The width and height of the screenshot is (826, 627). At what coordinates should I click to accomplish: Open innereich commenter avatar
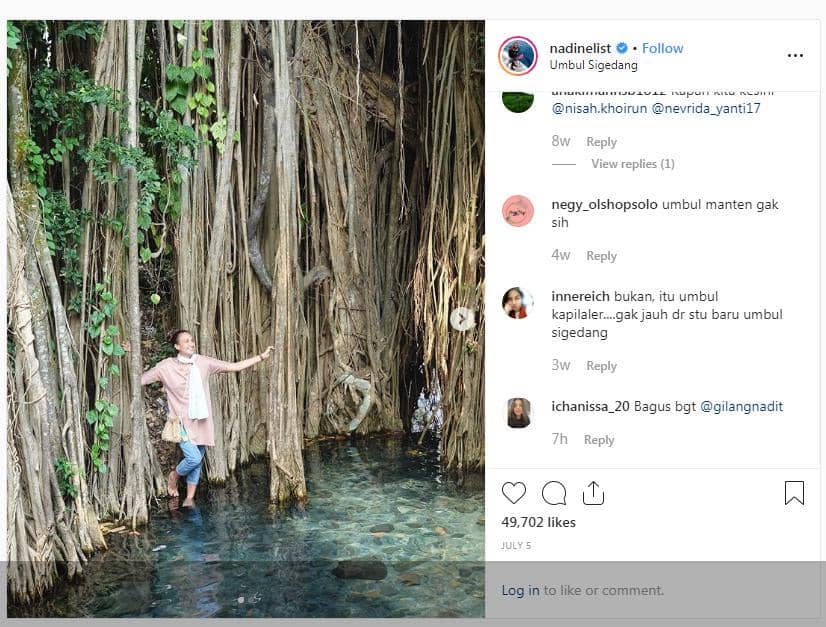pos(518,303)
